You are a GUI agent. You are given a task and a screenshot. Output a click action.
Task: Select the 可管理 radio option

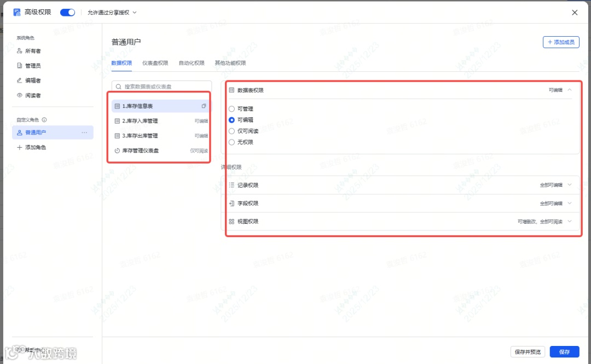(231, 109)
